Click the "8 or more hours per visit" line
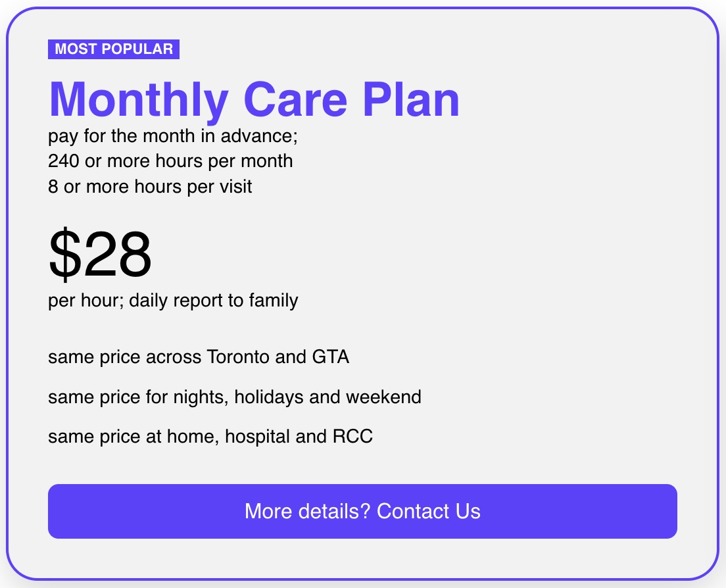Viewport: 726px width, 588px height. 150,187
